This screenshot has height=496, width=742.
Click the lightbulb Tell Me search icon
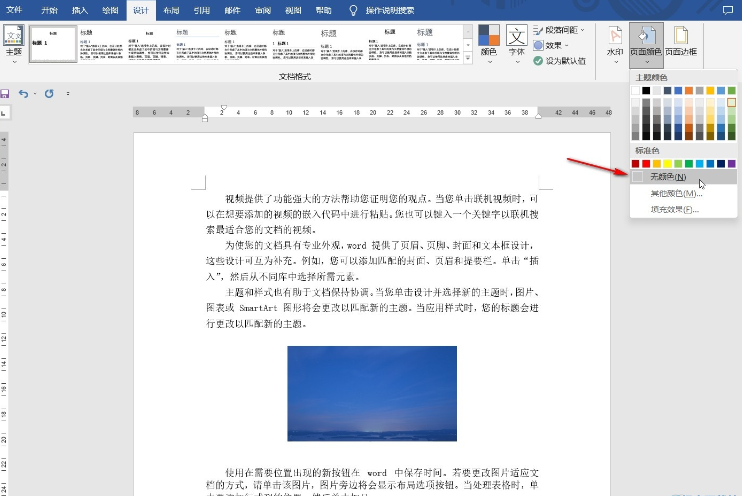353,10
